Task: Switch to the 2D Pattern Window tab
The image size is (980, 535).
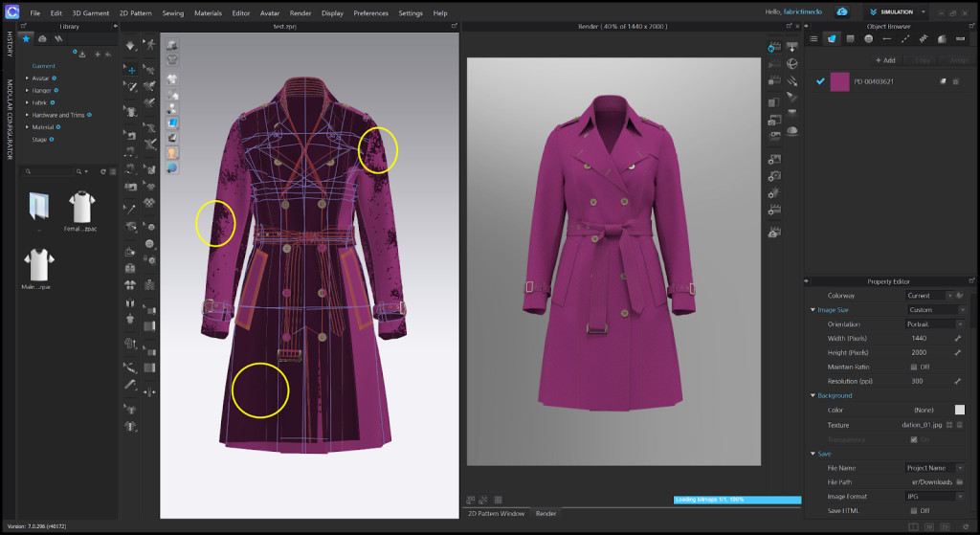Action: 494,514
